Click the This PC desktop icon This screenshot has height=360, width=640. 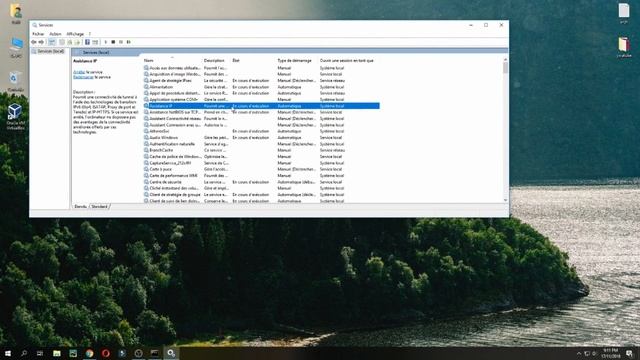[x=16, y=47]
